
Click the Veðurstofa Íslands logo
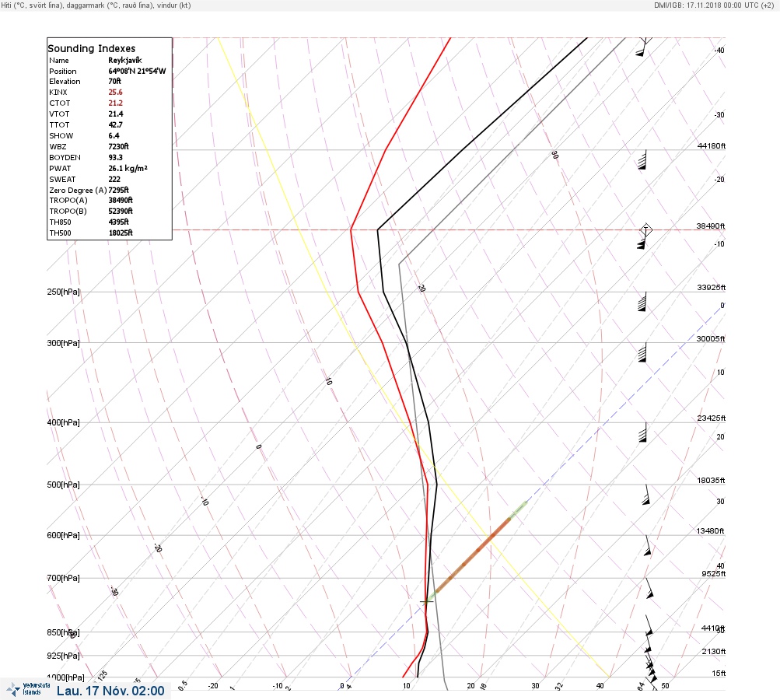pyautogui.click(x=28, y=689)
